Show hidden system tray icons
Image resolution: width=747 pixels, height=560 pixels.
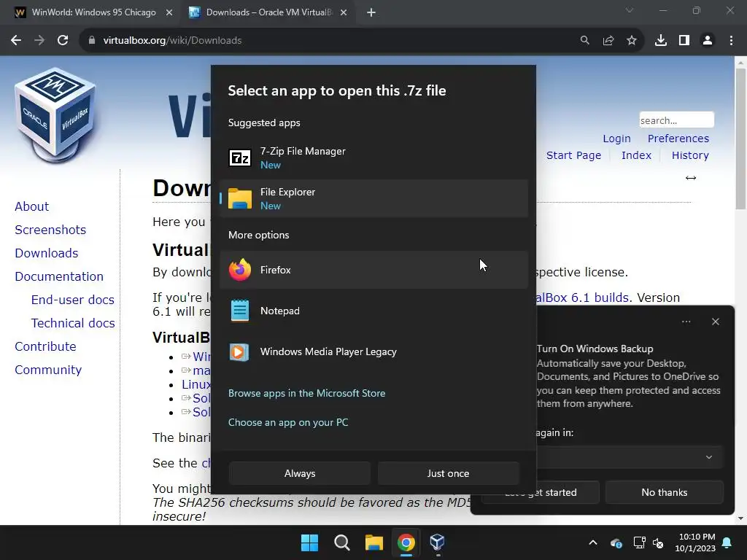tap(592, 542)
